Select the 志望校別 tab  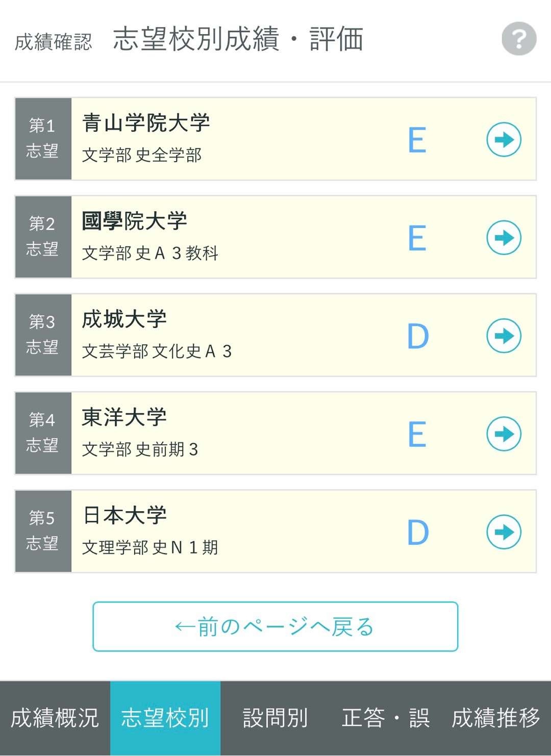pyautogui.click(x=165, y=718)
